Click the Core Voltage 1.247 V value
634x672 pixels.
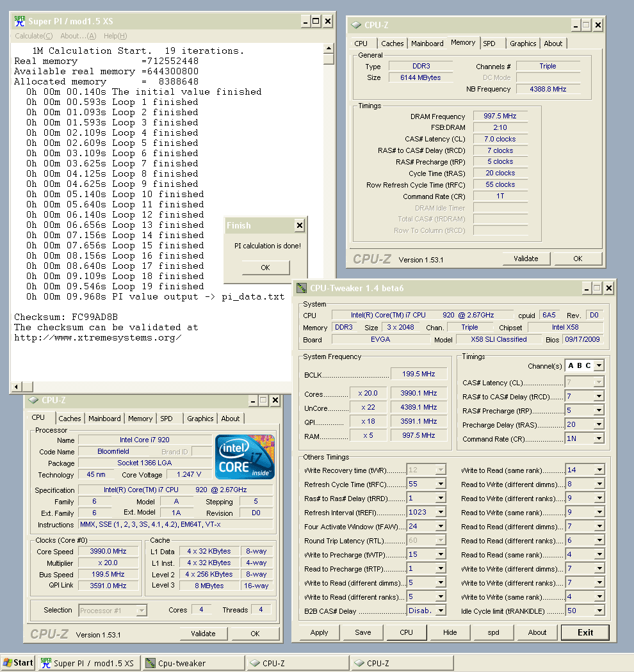coord(189,474)
